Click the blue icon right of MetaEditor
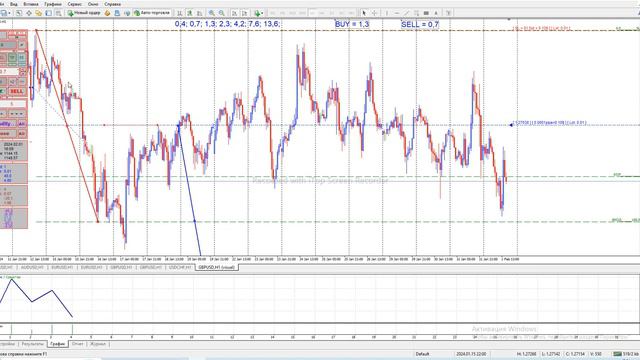 [x=117, y=13]
